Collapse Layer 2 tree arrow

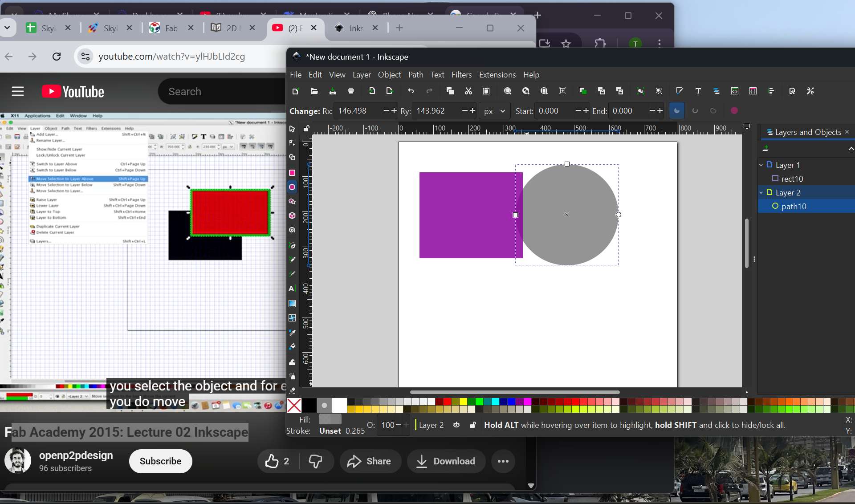(761, 193)
